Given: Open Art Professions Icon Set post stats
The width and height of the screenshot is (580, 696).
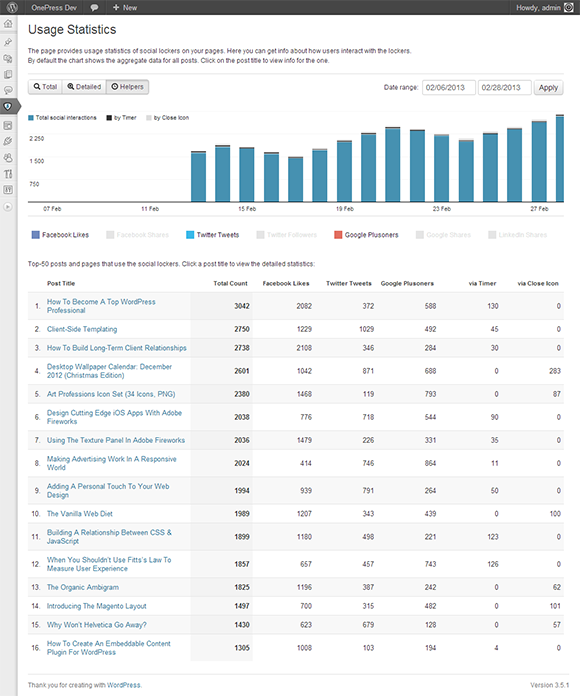Looking at the screenshot, I should (111, 394).
